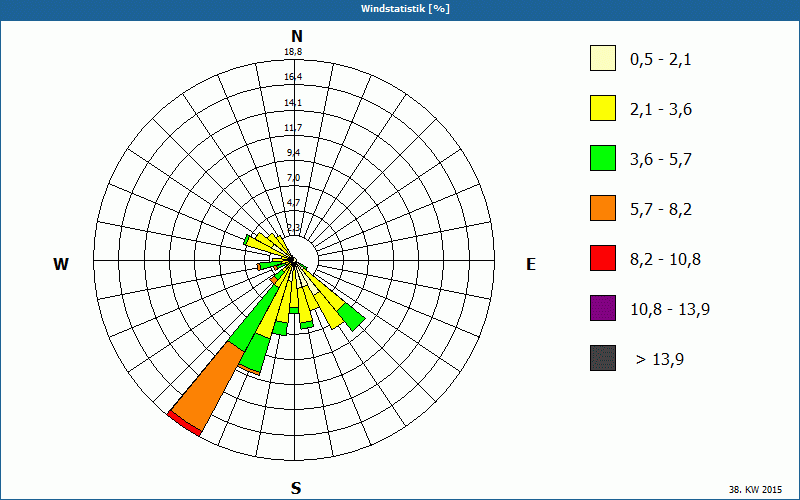Click the legend label 2,1 - 3,6
This screenshot has height=500, width=800.
661,110
